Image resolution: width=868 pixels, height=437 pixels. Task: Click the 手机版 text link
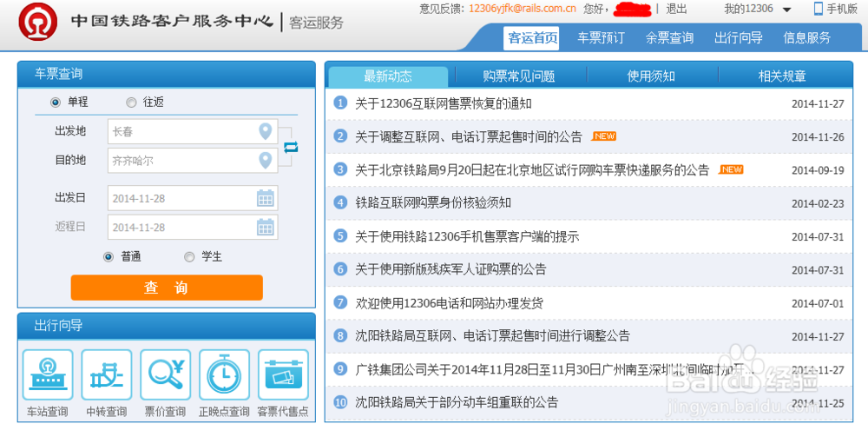tap(842, 9)
